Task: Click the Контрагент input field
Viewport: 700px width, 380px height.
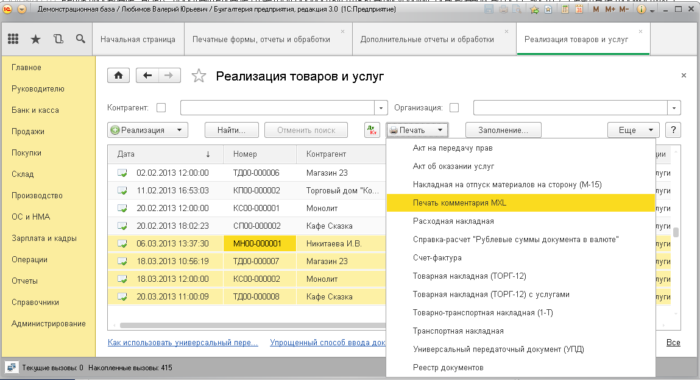Action: click(277, 108)
